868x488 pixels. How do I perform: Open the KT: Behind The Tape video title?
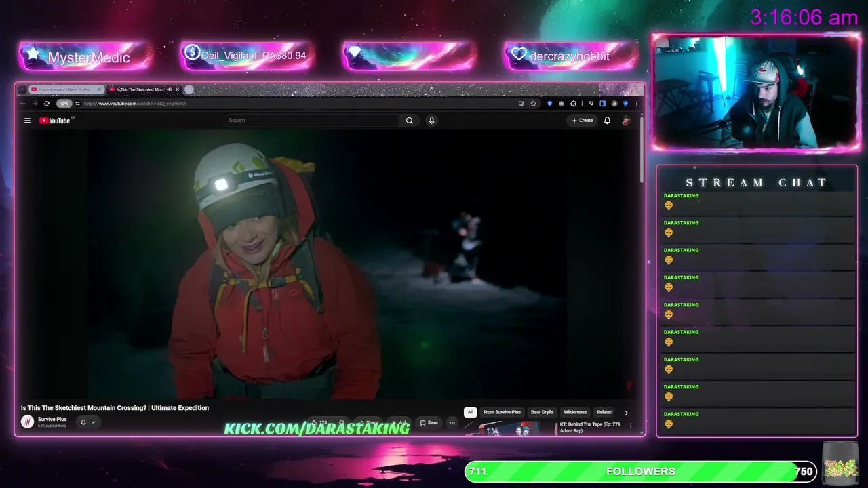[590, 428]
